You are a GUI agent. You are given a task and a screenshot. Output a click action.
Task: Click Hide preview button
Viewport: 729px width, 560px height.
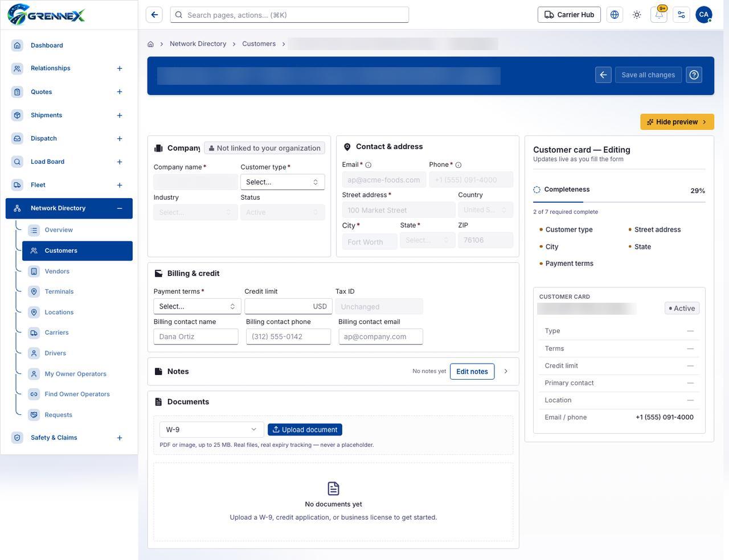677,122
